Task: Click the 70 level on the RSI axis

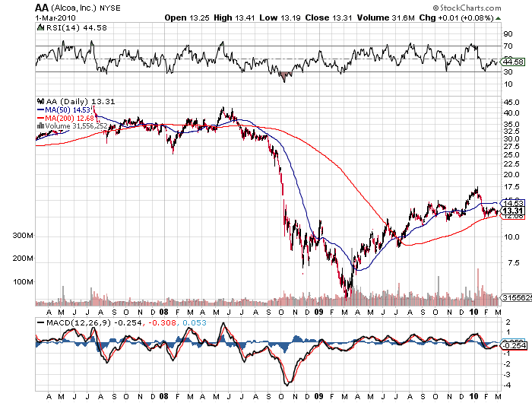Action: (x=508, y=46)
